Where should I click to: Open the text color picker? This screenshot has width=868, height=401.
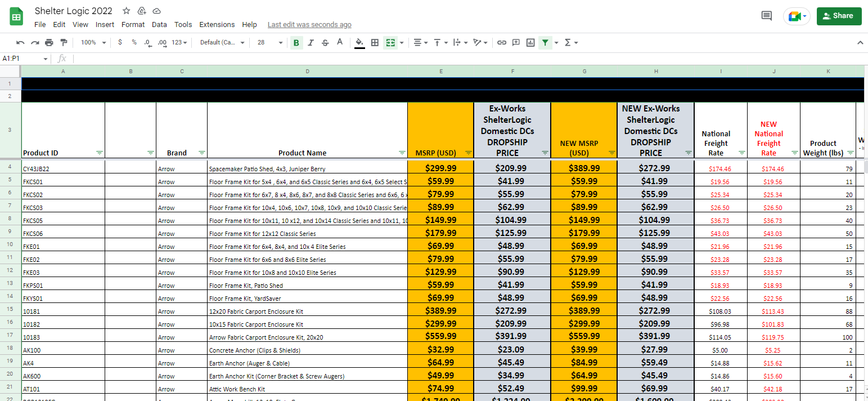tap(340, 42)
